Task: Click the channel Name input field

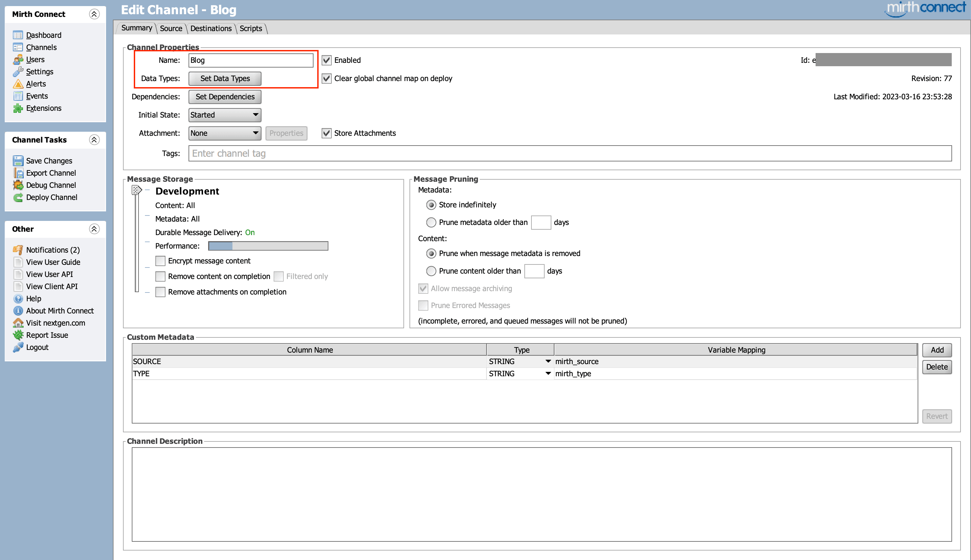Action: [251, 60]
